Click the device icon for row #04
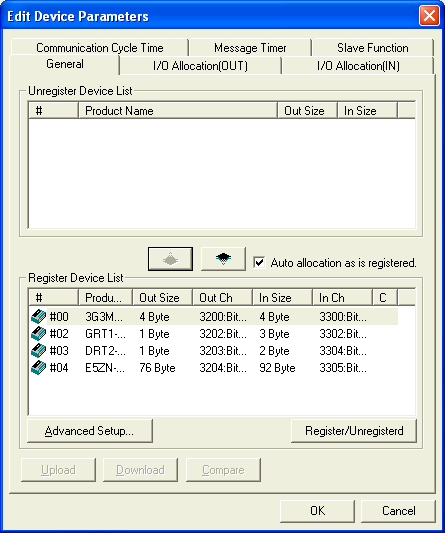This screenshot has width=445, height=533. (38, 367)
